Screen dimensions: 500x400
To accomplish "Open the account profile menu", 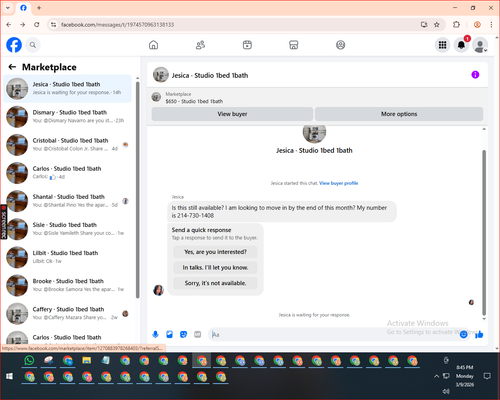I will [480, 46].
